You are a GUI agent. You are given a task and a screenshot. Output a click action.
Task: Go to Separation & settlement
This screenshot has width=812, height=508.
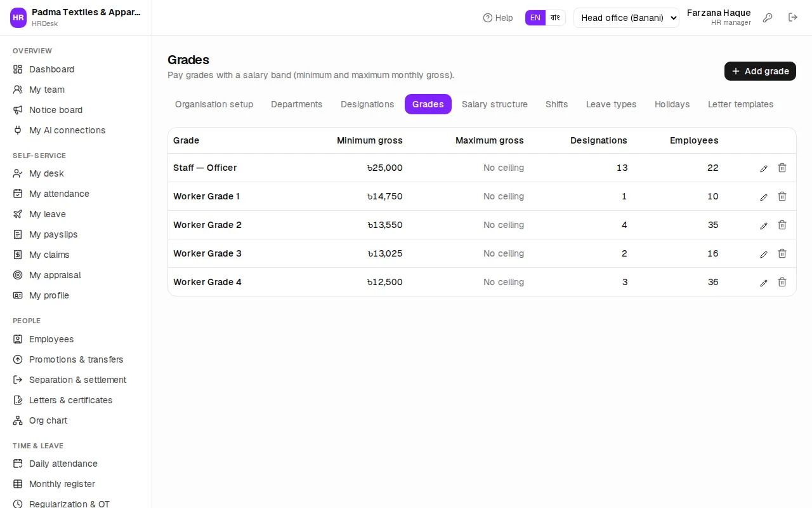[x=76, y=380]
